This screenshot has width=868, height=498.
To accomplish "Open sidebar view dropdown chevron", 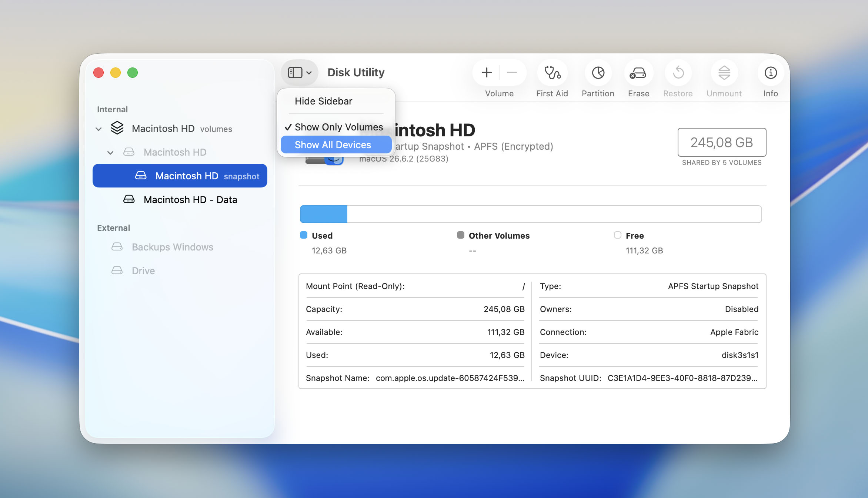I will pos(309,73).
